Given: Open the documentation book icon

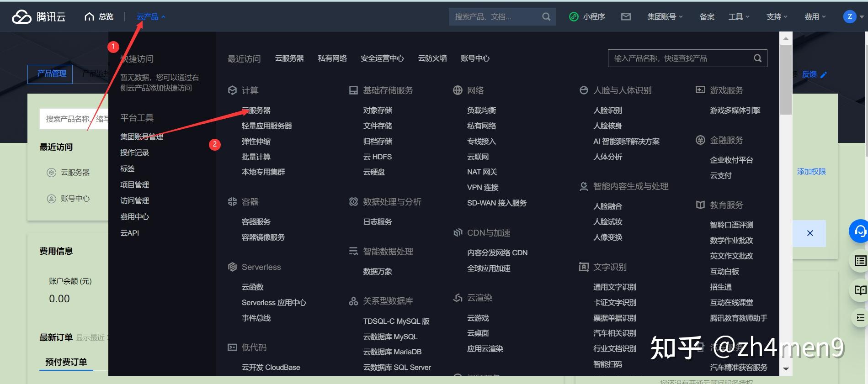Looking at the screenshot, I should [860, 290].
